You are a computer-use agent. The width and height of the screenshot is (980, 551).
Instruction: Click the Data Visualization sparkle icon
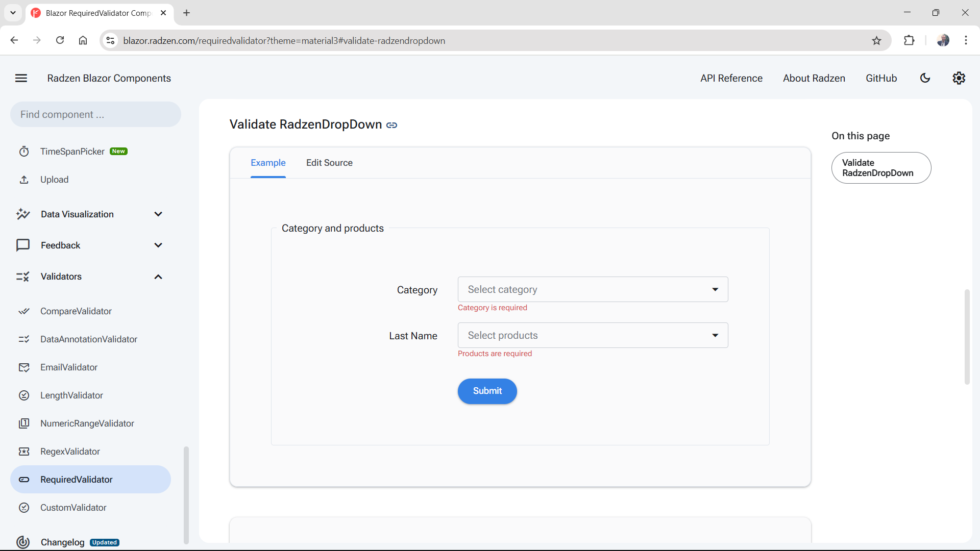coord(23,214)
